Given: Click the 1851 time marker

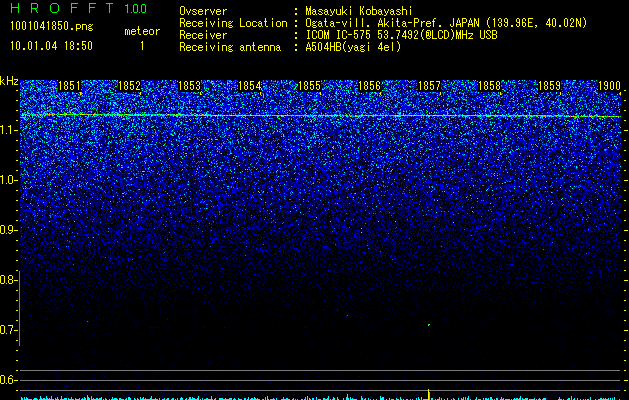Looking at the screenshot, I should pos(69,86).
